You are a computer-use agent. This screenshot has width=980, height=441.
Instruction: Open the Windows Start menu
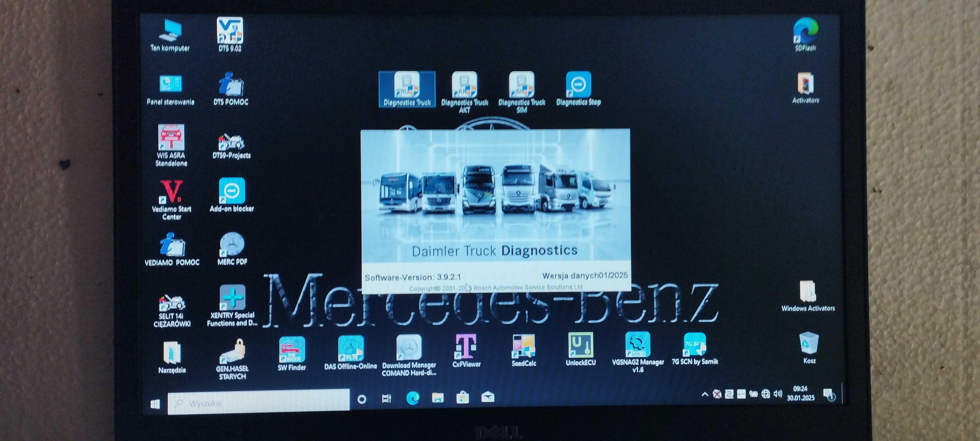(155, 404)
